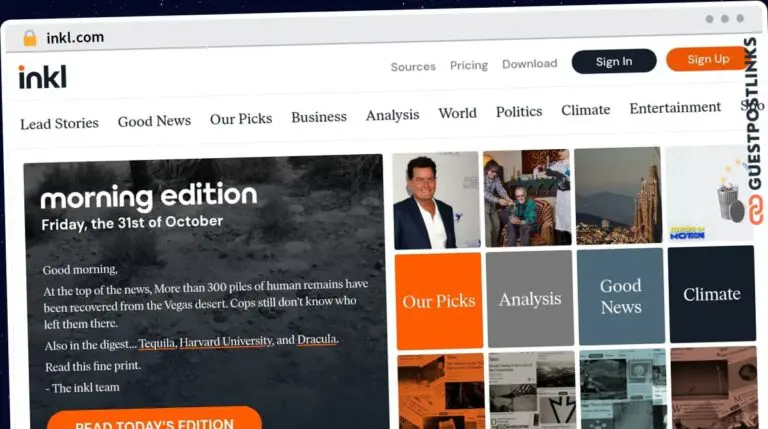This screenshot has height=429, width=768.
Task: Open the orange-tinted newspaper collage thumbnail
Action: click(441, 391)
